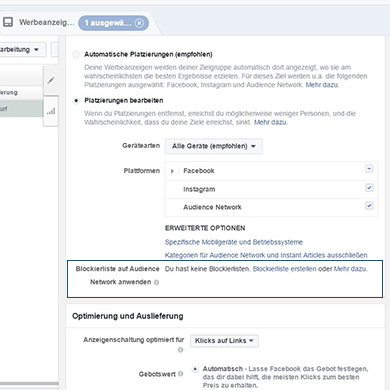390x390 pixels.
Task: Click the ERWEITERTE OPTIONEN heading
Action: pyautogui.click(x=205, y=228)
